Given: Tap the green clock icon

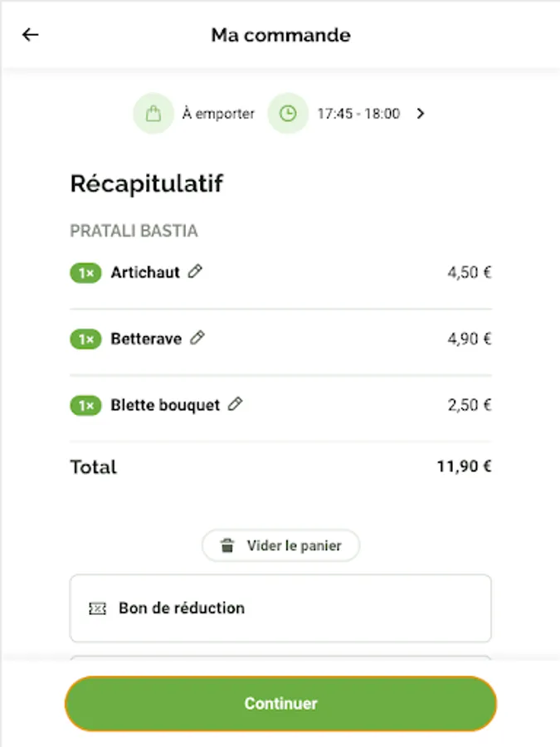Looking at the screenshot, I should 288,115.
